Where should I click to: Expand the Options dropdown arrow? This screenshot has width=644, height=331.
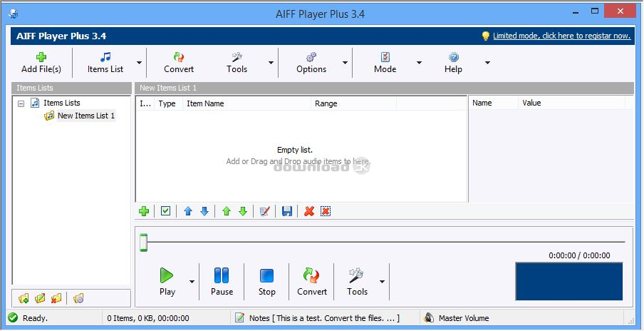click(345, 63)
